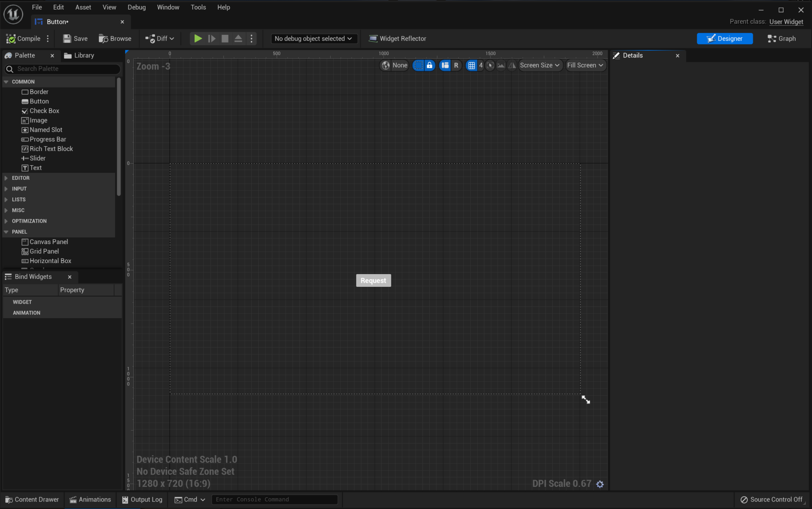Screen dimensions: 812x509
Task: Click the console command input field
Action: pos(274,499)
